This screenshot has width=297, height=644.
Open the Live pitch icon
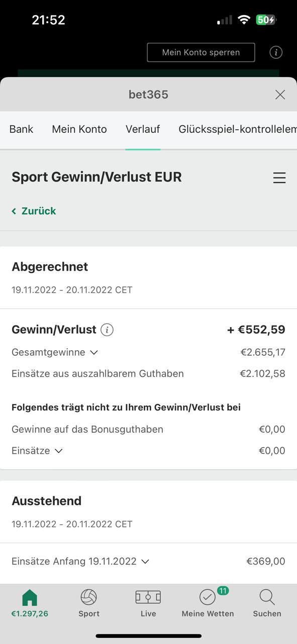pos(148,597)
